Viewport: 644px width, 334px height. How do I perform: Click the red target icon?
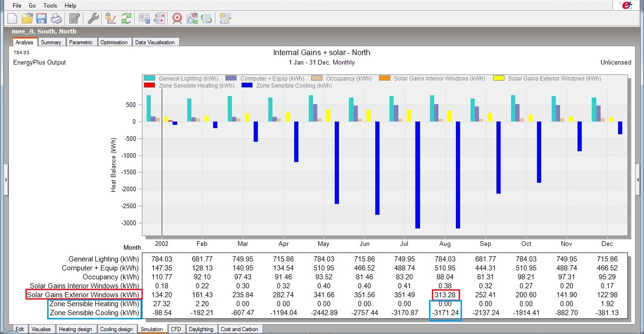tap(177, 18)
